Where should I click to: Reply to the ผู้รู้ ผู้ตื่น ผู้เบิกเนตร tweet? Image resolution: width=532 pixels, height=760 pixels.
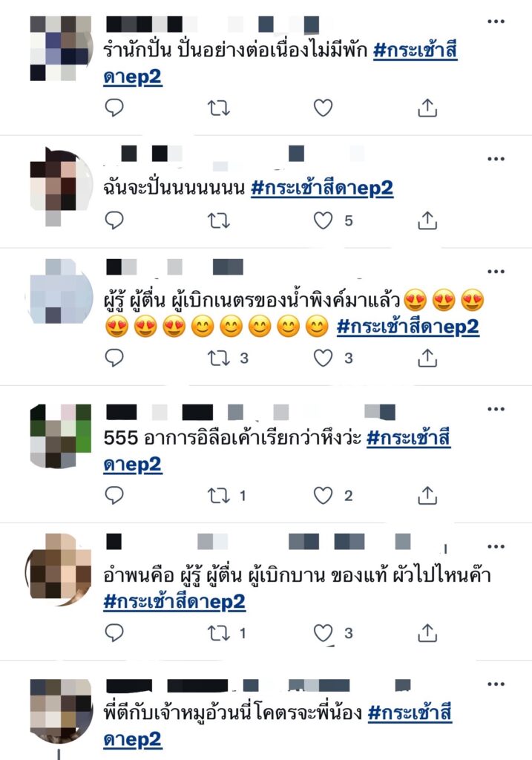114,358
